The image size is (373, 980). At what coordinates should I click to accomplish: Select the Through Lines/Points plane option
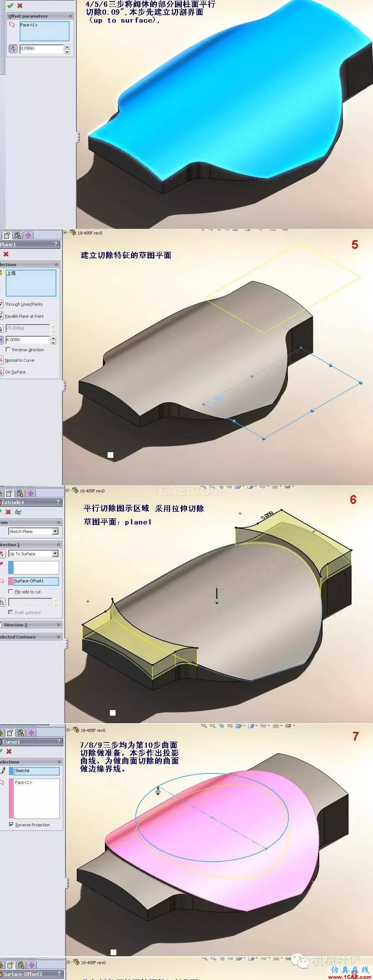24,304
